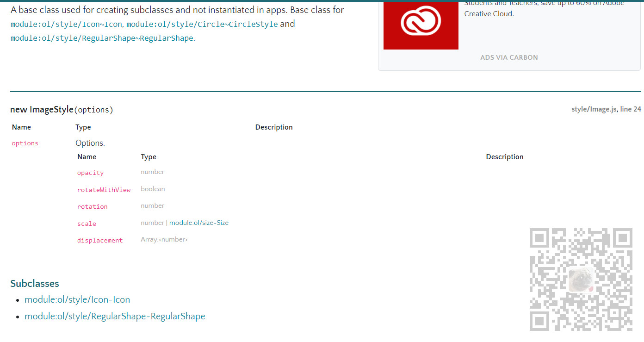Open the module:ol/size-Size type link

point(200,223)
